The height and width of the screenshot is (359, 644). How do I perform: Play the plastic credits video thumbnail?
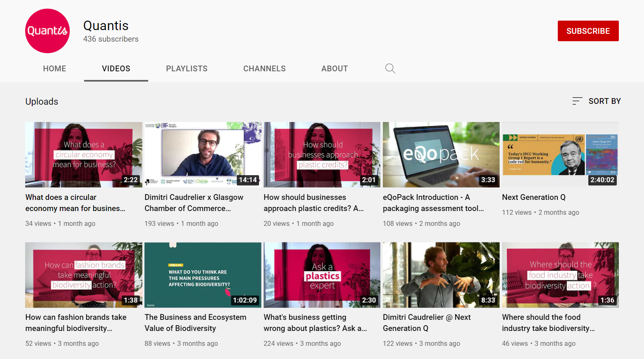tap(322, 155)
